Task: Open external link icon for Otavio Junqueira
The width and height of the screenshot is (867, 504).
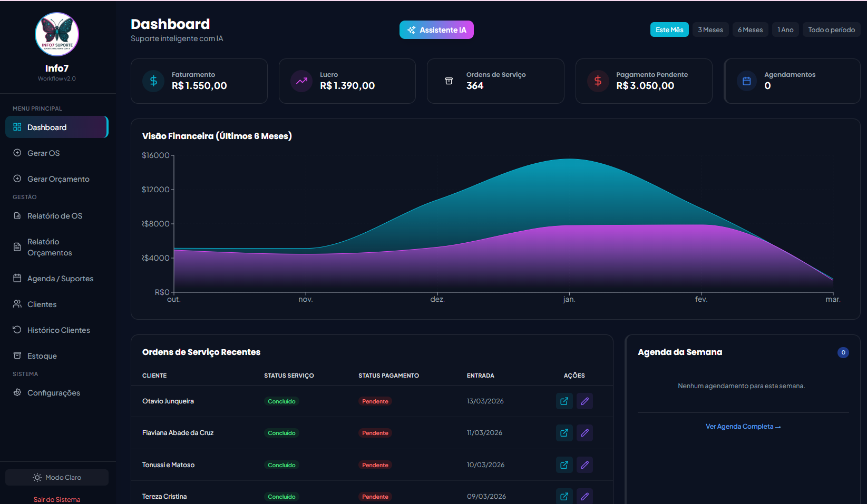Action: 564,401
